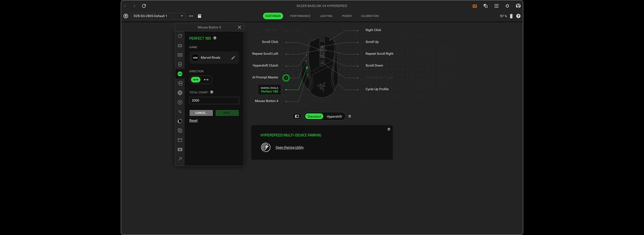
Task: Select the Scroll Down assignment
Action: [375, 66]
